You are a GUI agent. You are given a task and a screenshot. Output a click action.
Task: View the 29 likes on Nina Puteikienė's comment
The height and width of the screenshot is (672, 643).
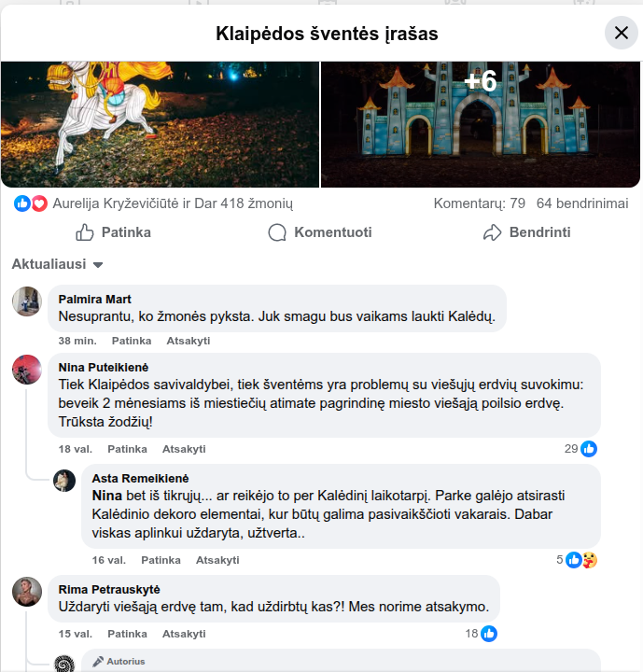[x=580, y=449]
